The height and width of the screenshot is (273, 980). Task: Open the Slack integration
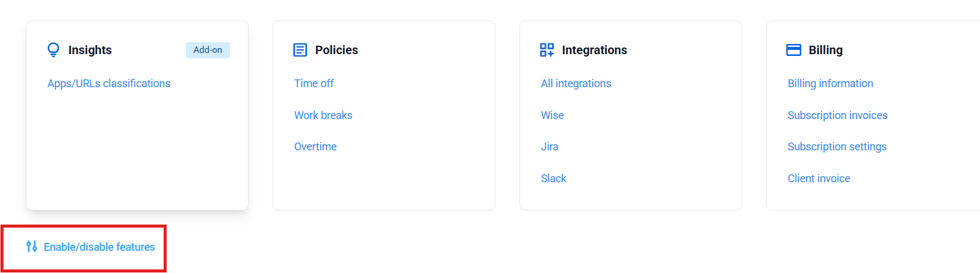tap(553, 179)
